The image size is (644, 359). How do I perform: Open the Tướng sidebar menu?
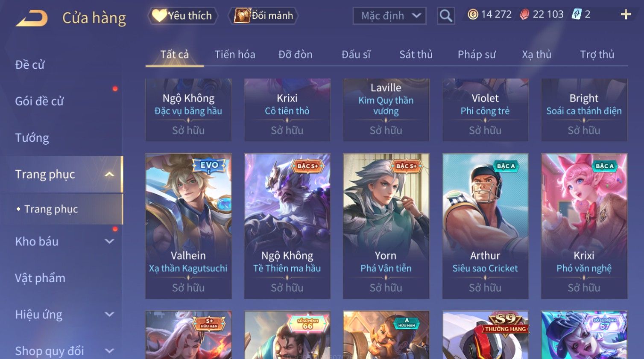(32, 138)
